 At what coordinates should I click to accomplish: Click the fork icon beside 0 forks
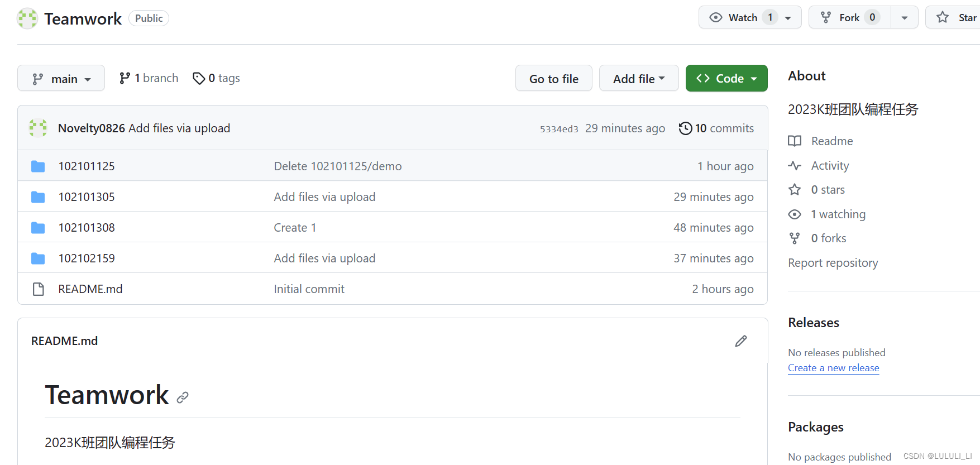[x=795, y=238]
